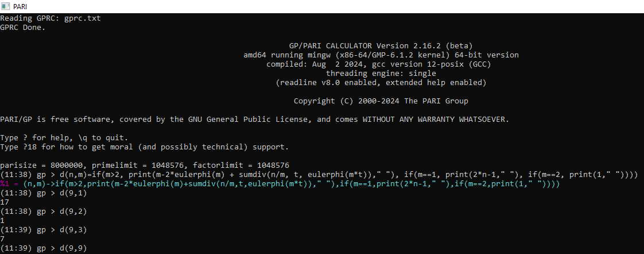Click the output value '7'
The height and width of the screenshot is (254, 644).
click(2, 239)
